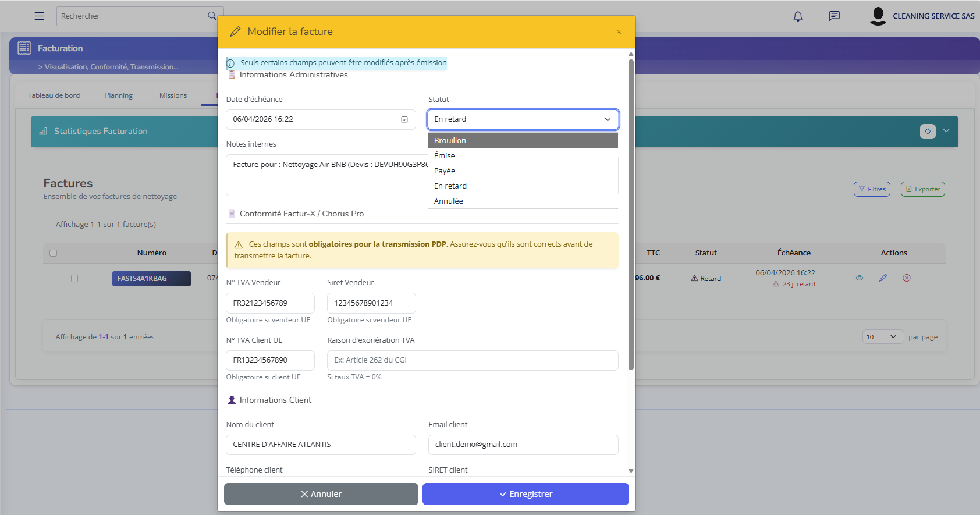Click the Enregistrer button
Image resolution: width=980 pixels, height=515 pixels.
point(525,494)
